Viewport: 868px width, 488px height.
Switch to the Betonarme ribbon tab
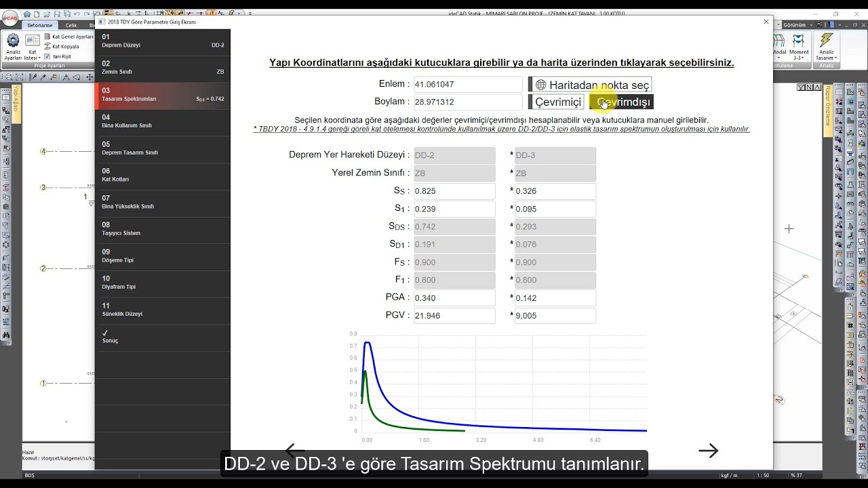click(x=39, y=25)
